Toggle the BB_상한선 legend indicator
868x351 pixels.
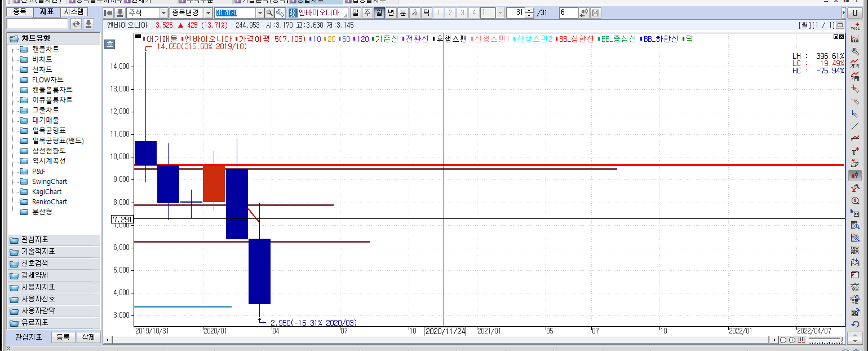coord(574,39)
